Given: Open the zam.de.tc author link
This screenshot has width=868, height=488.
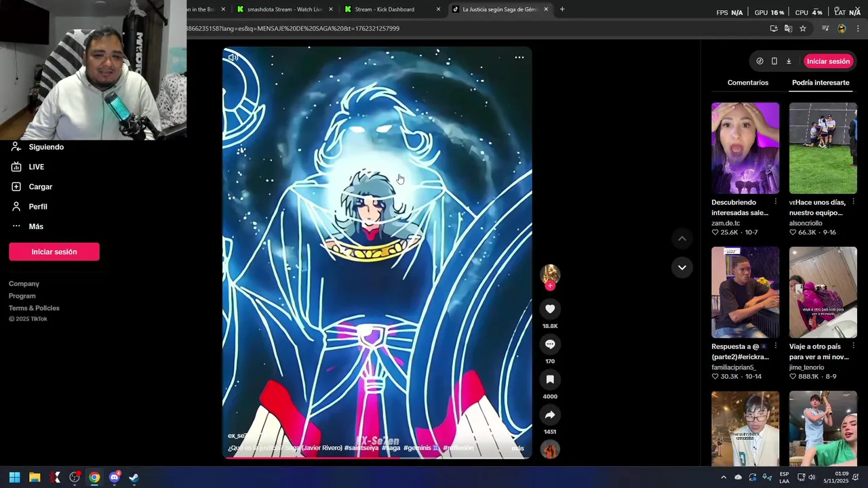Looking at the screenshot, I should tap(726, 223).
